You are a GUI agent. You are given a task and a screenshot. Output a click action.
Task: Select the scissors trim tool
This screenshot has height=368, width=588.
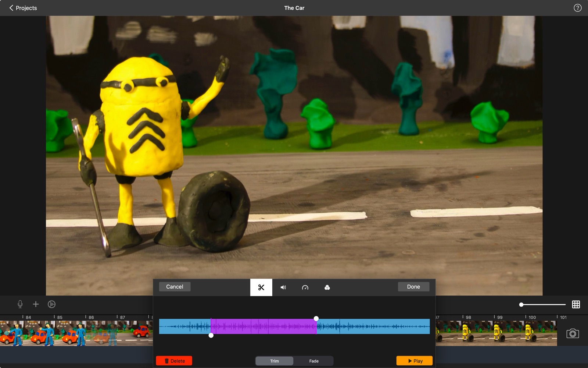click(x=261, y=287)
